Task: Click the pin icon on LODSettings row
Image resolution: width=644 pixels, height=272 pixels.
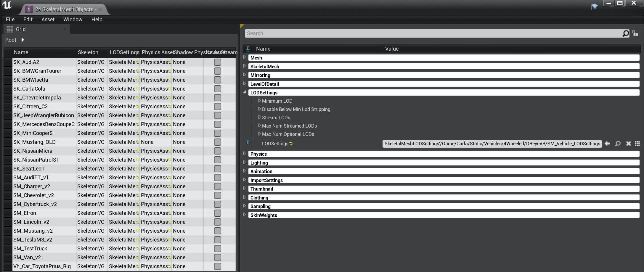Action: 248,143
